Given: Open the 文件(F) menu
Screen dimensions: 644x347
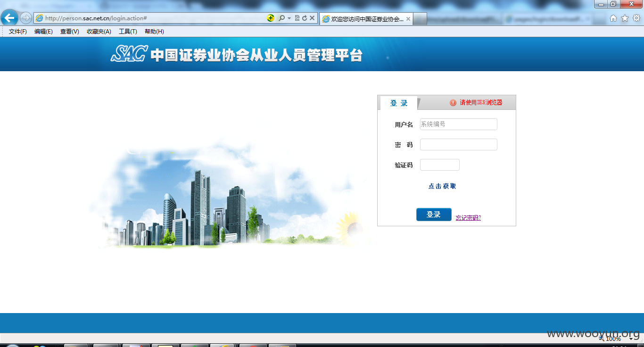Looking at the screenshot, I should [x=18, y=32].
